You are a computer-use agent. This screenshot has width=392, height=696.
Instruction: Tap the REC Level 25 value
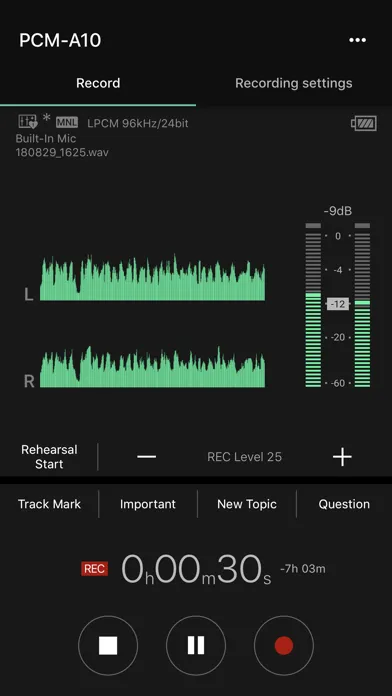(245, 457)
